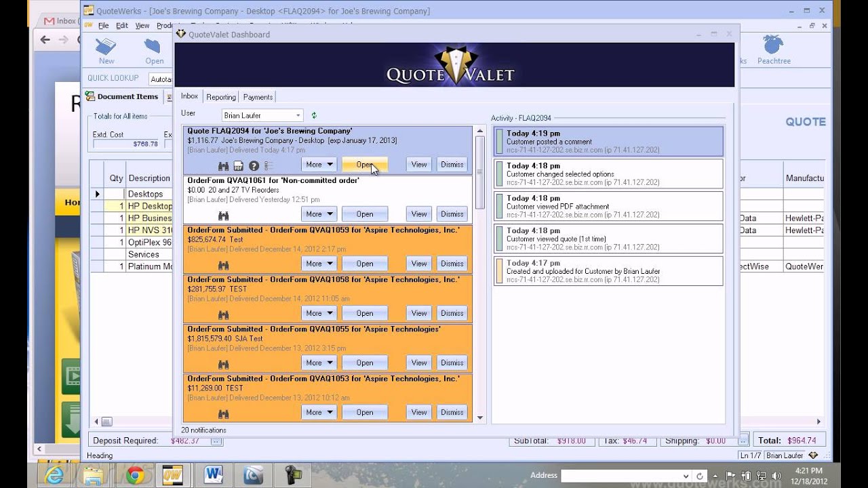Dismiss the OrderForm QVAQ1053 notification
868x488 pixels.
[452, 412]
